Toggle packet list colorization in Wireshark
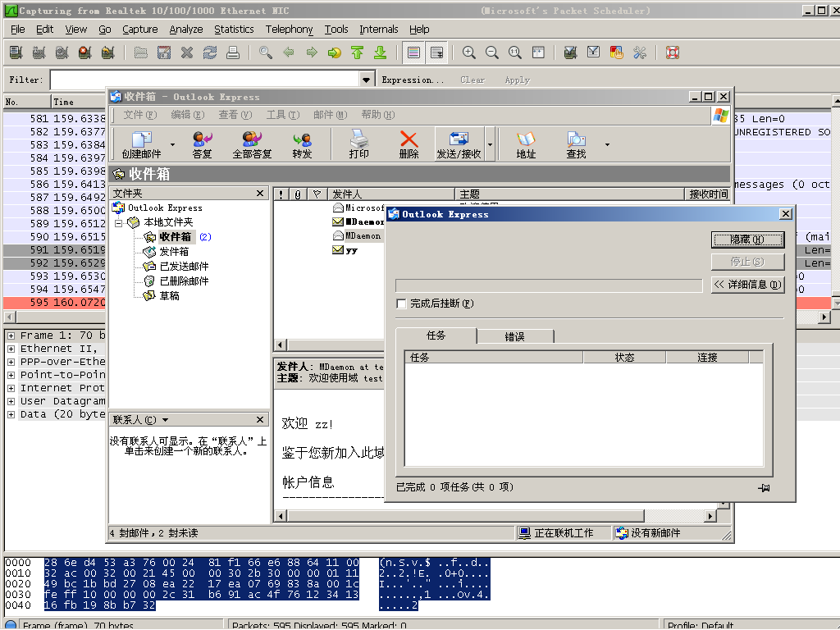Image resolution: width=840 pixels, height=630 pixels. [x=413, y=52]
